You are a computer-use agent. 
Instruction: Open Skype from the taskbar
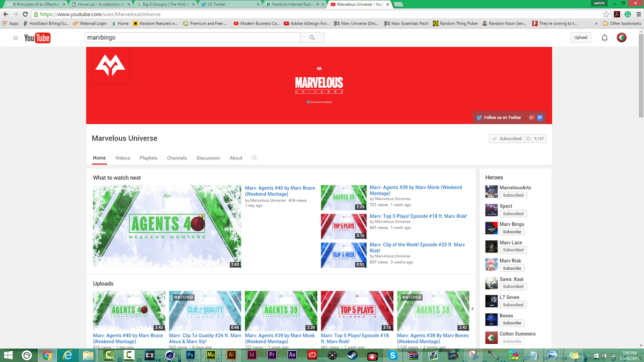[x=393, y=355]
